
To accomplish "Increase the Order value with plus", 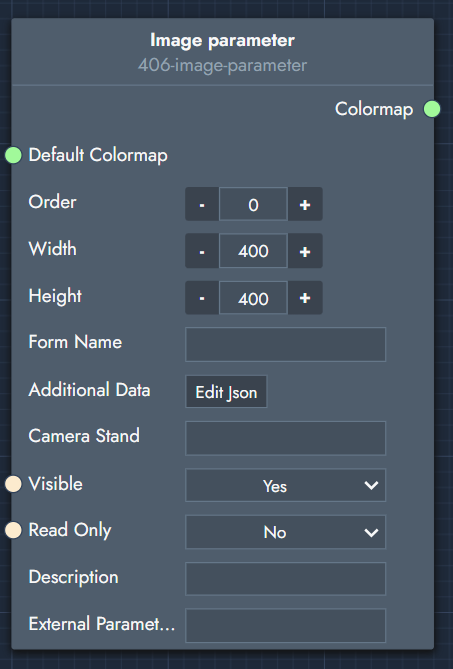I will click(x=305, y=204).
